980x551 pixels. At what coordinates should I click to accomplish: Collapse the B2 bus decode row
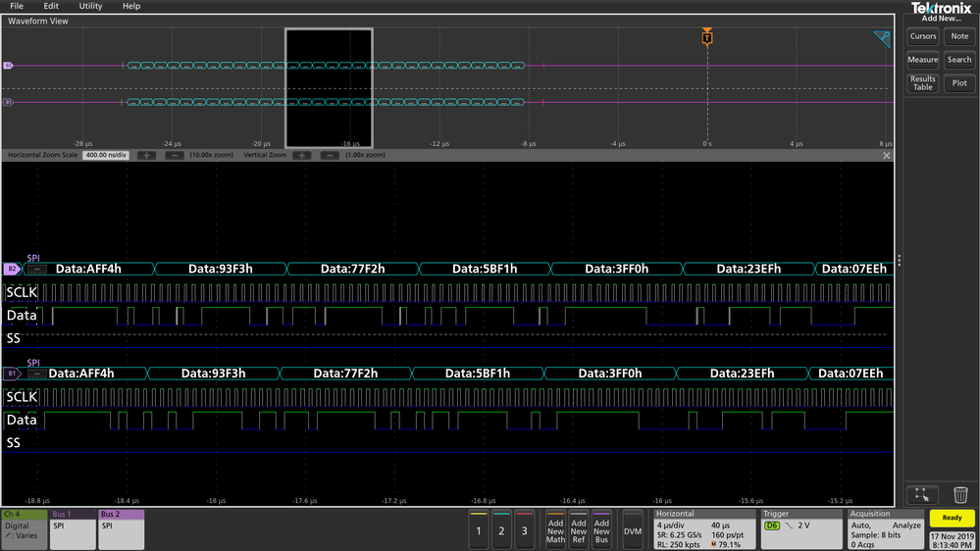coord(37,270)
